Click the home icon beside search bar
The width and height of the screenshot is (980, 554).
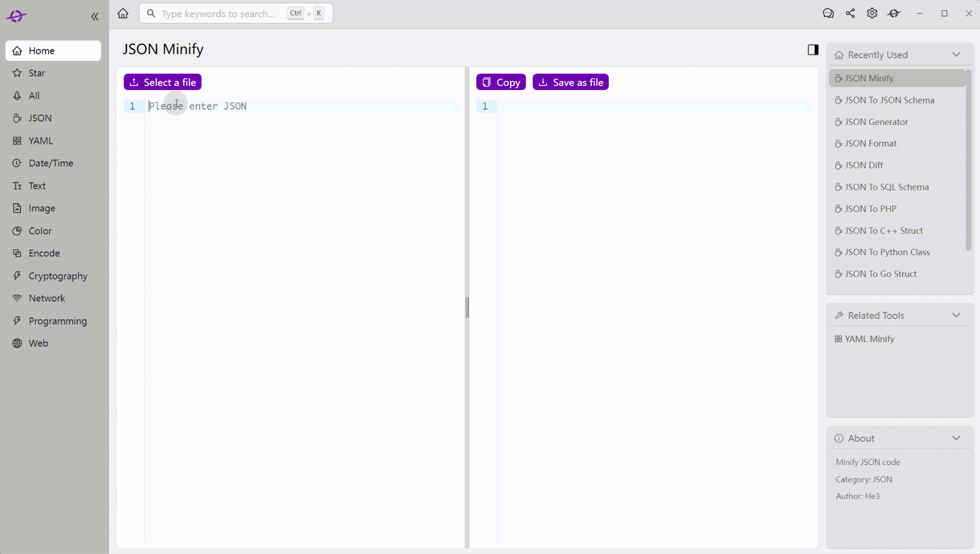pyautogui.click(x=123, y=13)
